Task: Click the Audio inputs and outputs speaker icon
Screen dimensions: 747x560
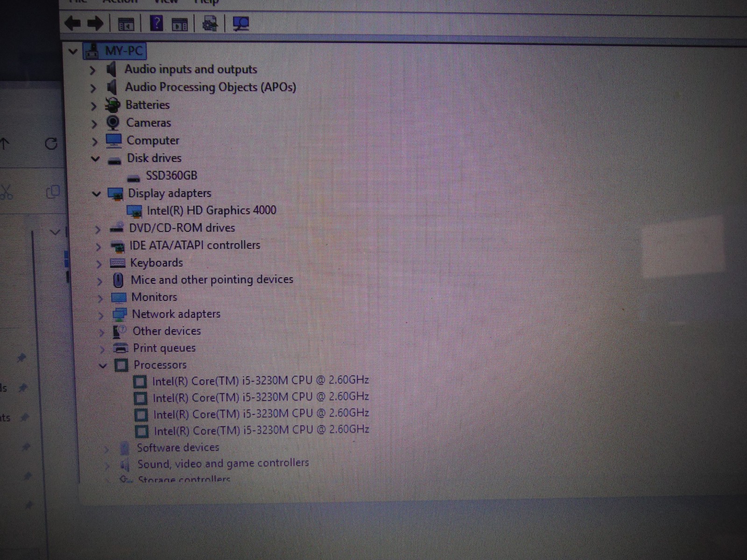Action: click(x=111, y=70)
